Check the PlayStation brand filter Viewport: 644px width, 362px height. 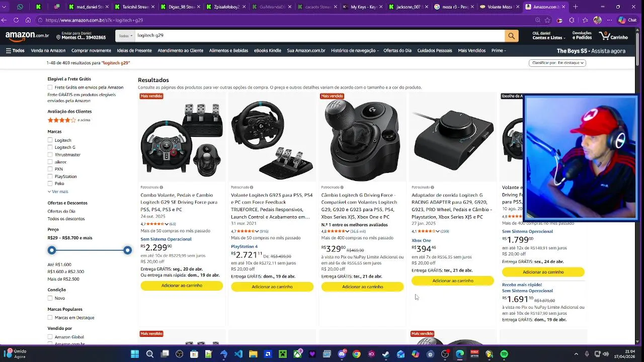(50, 176)
